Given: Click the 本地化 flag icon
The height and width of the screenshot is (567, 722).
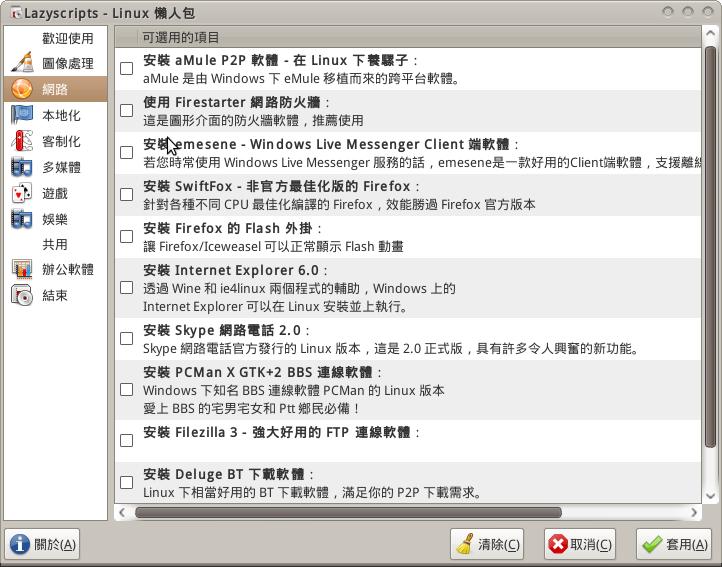Looking at the screenshot, I should tap(22, 115).
